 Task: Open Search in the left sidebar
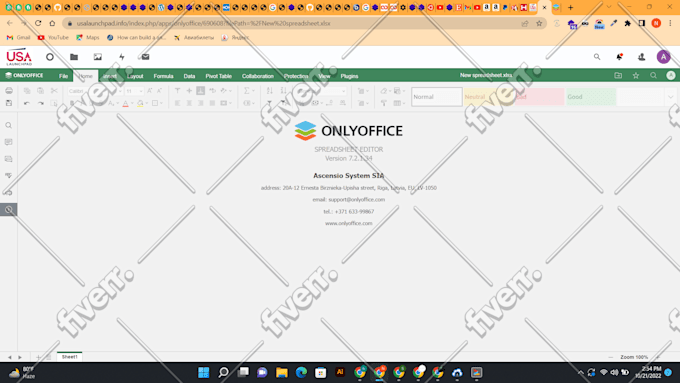click(9, 125)
